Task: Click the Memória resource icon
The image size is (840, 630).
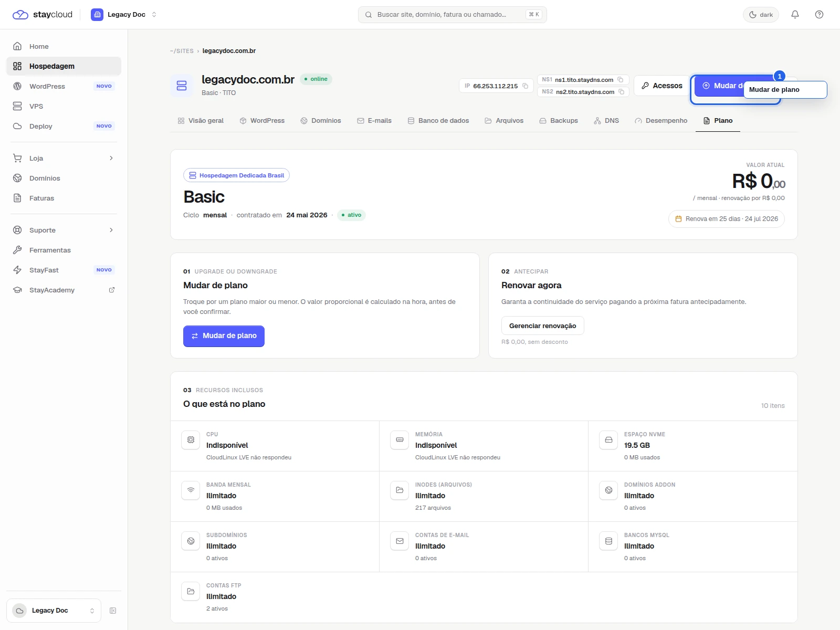Action: (400, 440)
